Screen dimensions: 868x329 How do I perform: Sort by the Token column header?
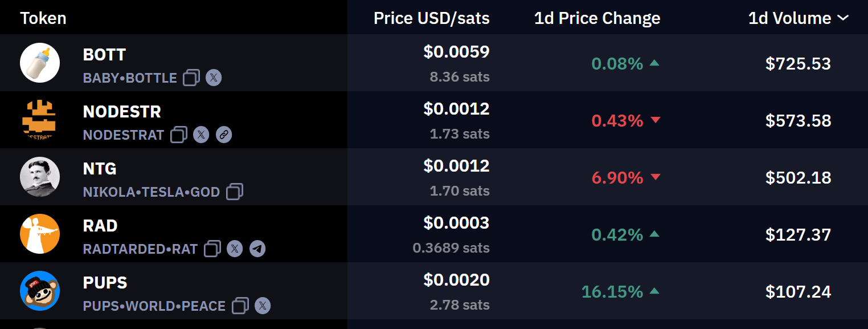point(43,18)
